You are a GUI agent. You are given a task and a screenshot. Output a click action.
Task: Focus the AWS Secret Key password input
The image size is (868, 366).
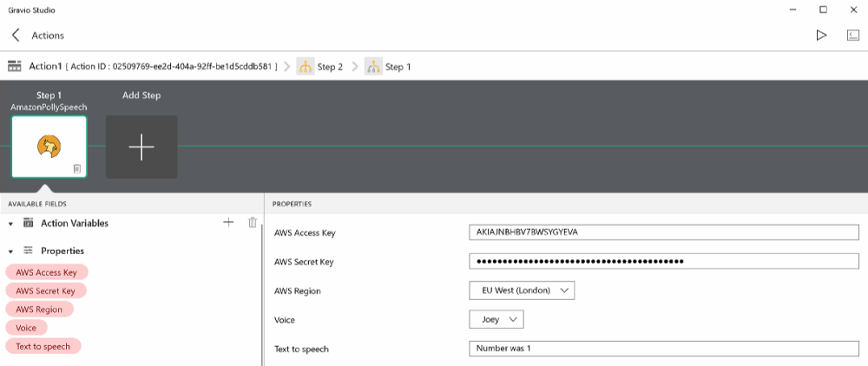click(x=664, y=262)
